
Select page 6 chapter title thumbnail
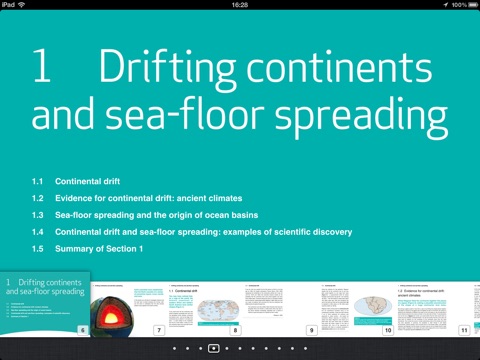pos(45,304)
